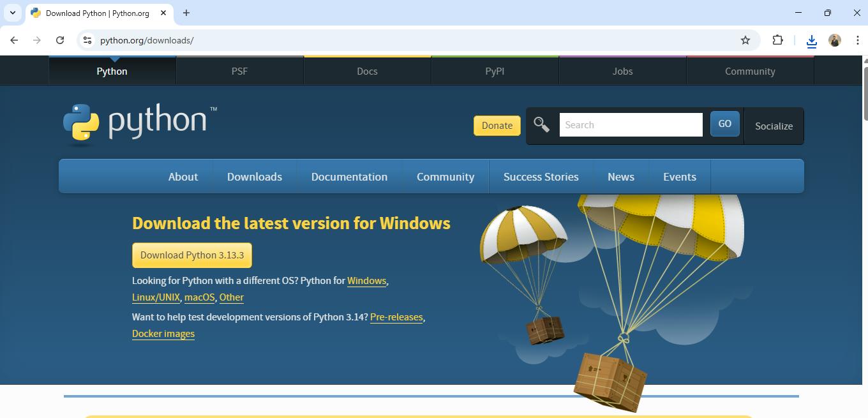Open a new browser tab

186,13
